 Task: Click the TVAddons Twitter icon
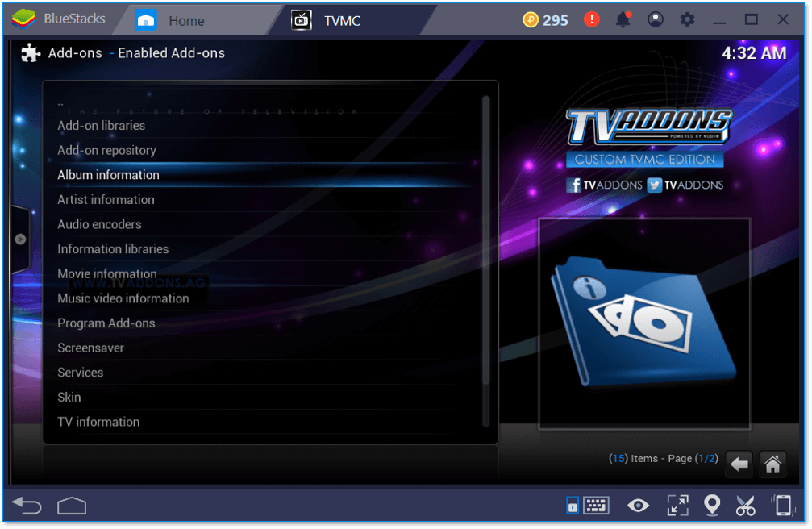pos(655,185)
